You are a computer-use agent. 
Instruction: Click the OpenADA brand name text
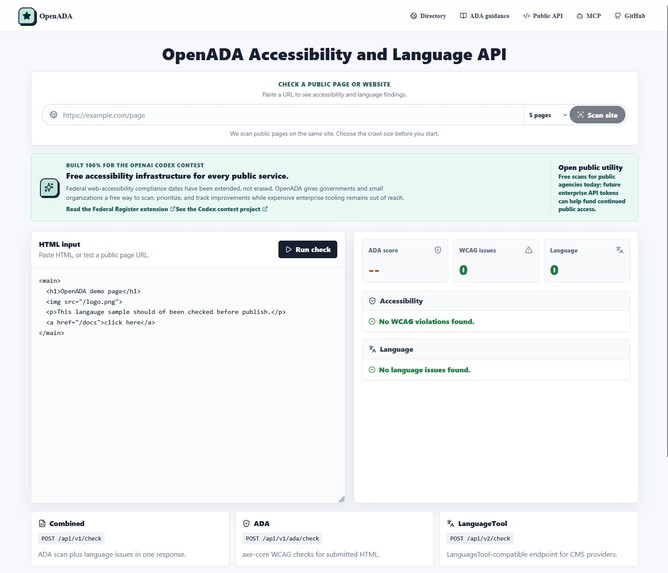click(x=56, y=16)
